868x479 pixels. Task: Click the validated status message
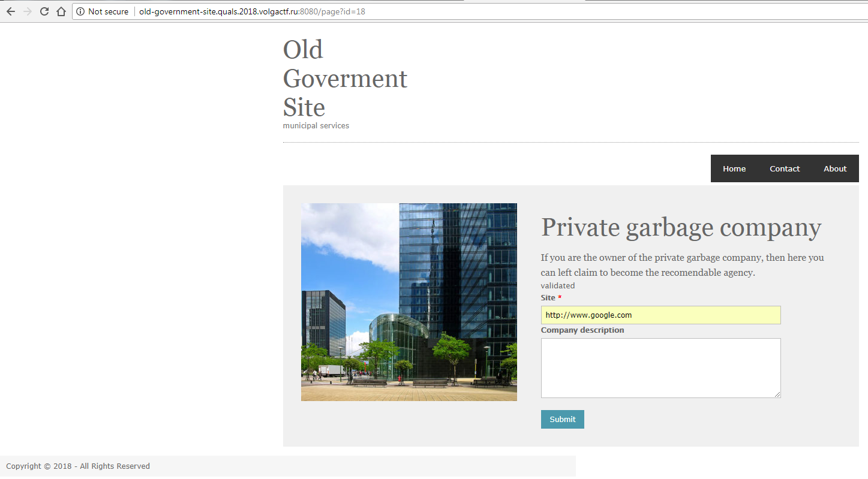557,285
